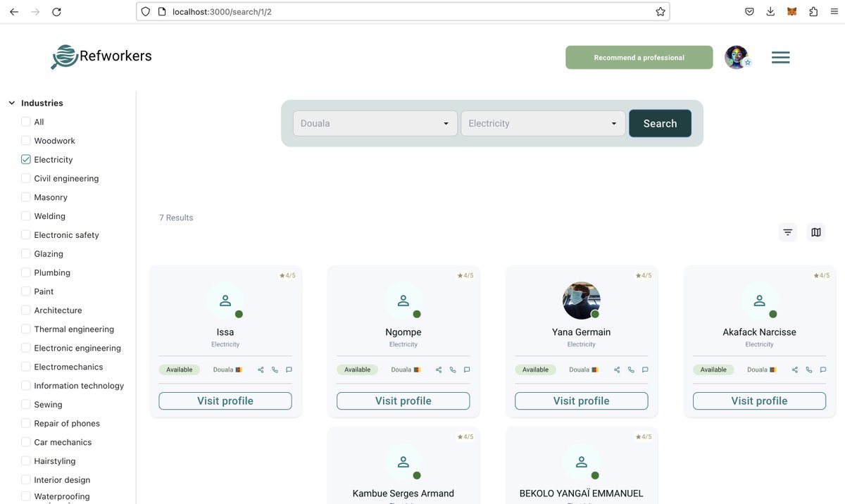Click Yana Germain's profile photo

tap(582, 301)
